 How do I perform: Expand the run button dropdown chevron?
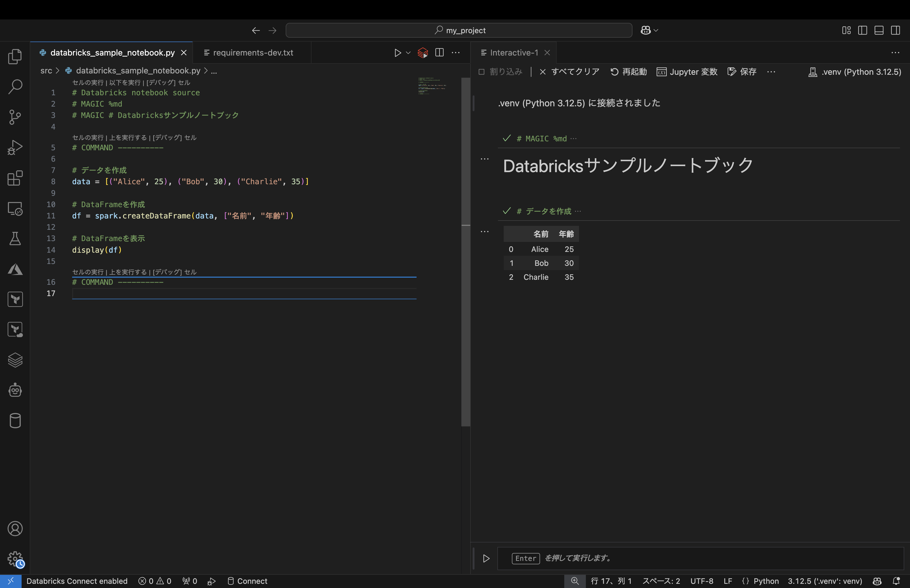pyautogui.click(x=407, y=53)
